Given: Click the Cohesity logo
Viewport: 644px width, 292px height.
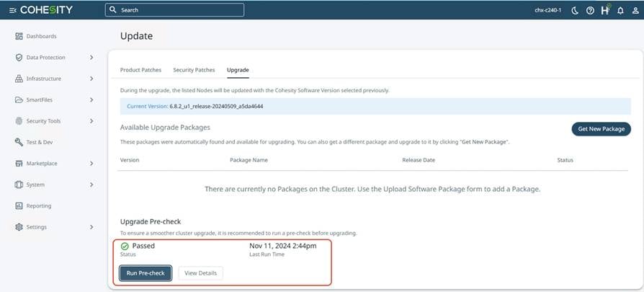Looking at the screenshot, I should (x=46, y=10).
